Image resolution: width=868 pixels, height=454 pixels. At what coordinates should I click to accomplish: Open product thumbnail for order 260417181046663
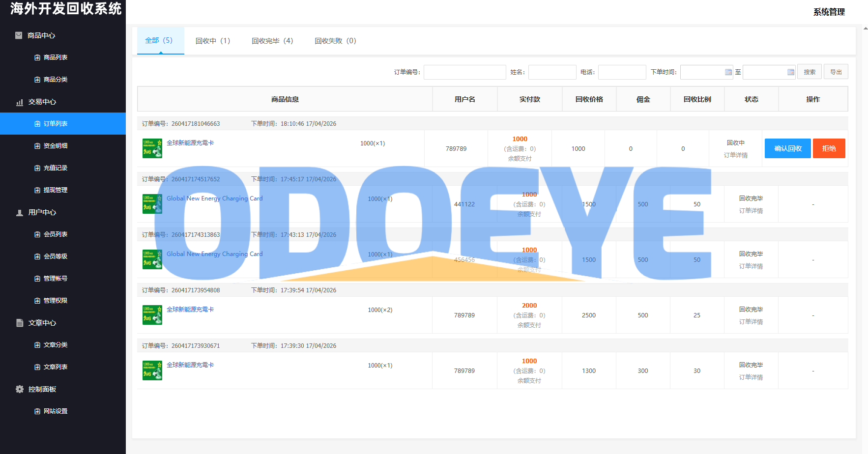[152, 148]
